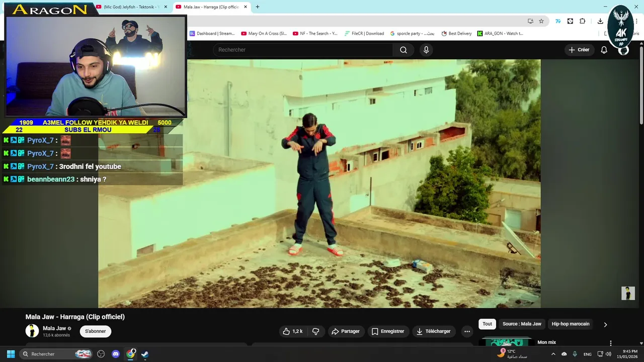Select the Tout filter chip

tap(487, 324)
